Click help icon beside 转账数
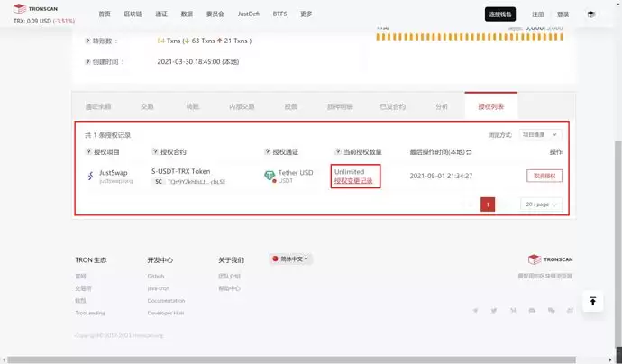Screen dimensions: 622x364 pyautogui.click(x=87, y=41)
